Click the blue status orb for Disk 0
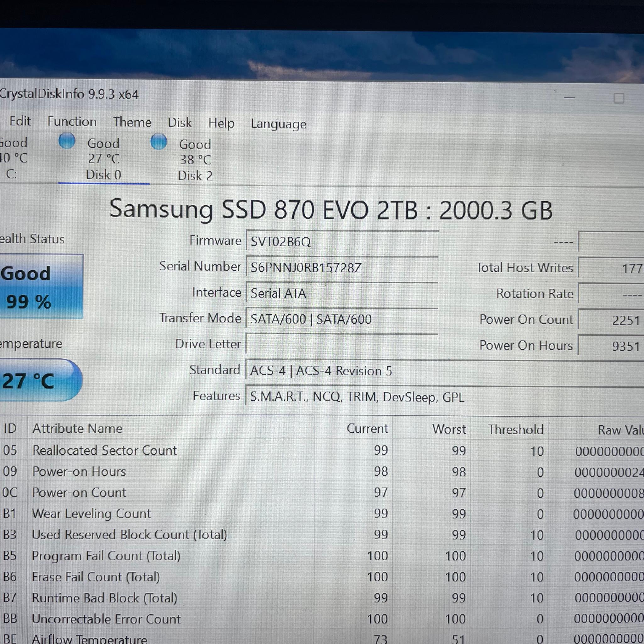 point(67,140)
